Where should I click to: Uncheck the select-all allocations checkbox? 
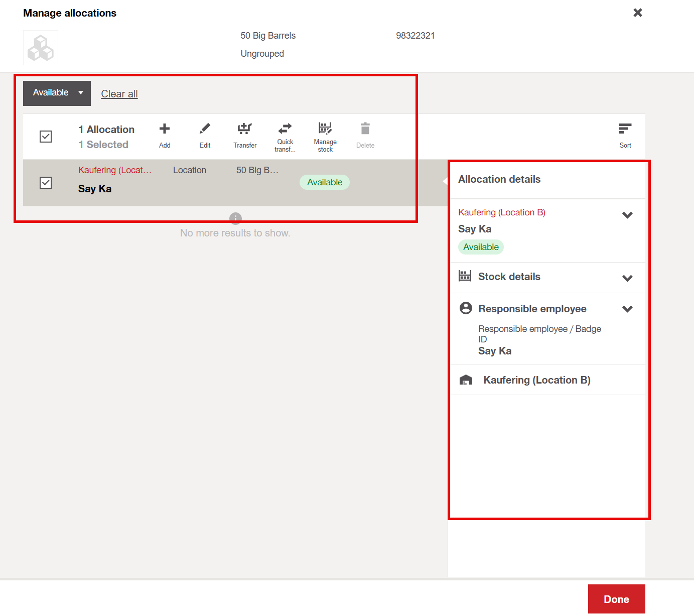[45, 136]
